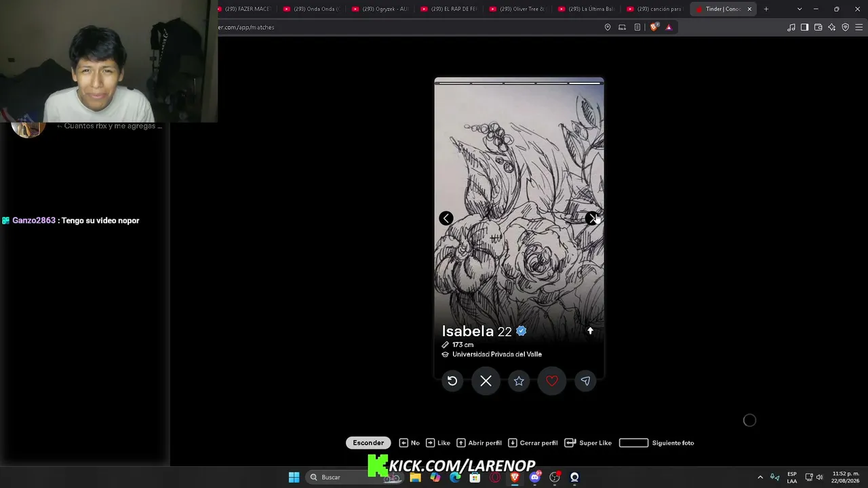Switch to the FAZER MACET YouTube tab
This screenshot has width=868, height=488.
[244, 9]
